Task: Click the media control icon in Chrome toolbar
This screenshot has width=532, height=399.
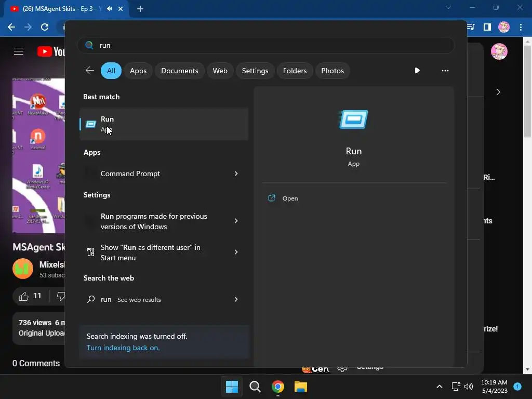Action: coord(471,27)
